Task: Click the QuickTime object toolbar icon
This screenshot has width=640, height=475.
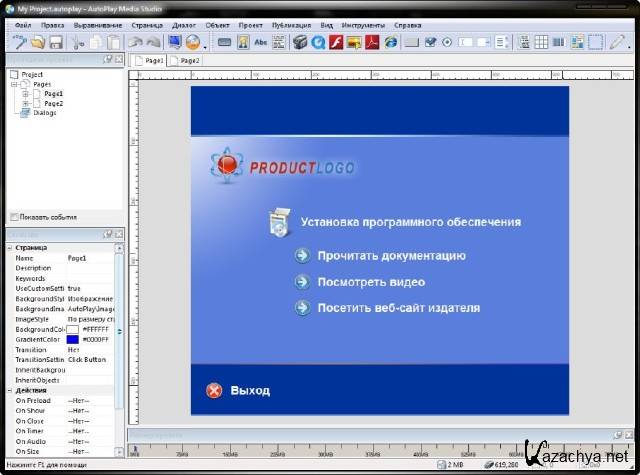Action: (318, 42)
